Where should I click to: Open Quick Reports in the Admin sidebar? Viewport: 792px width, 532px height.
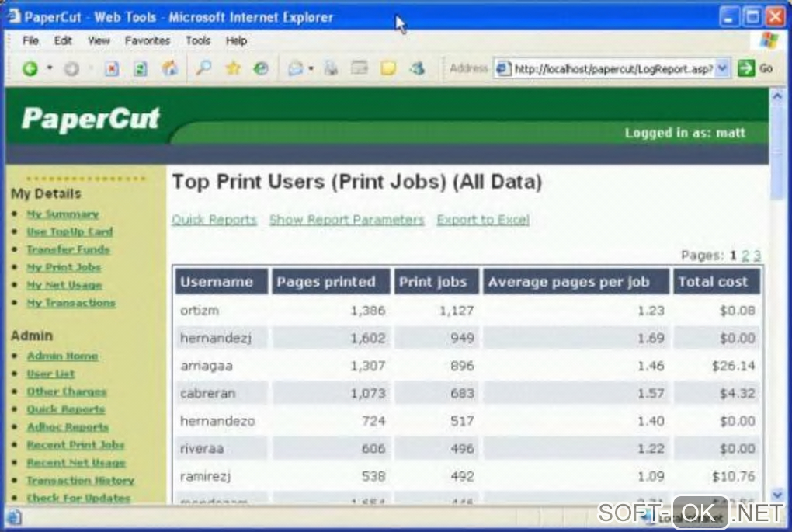pos(66,409)
